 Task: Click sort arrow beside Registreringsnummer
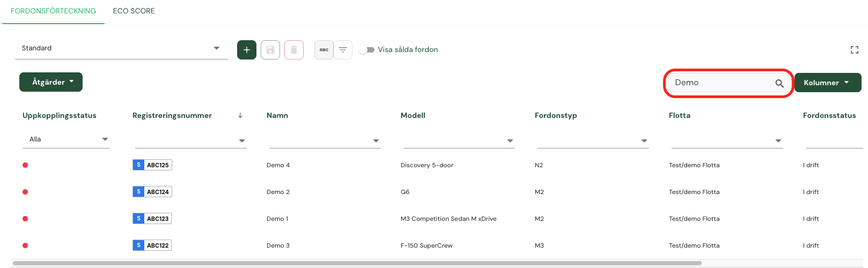tap(240, 115)
